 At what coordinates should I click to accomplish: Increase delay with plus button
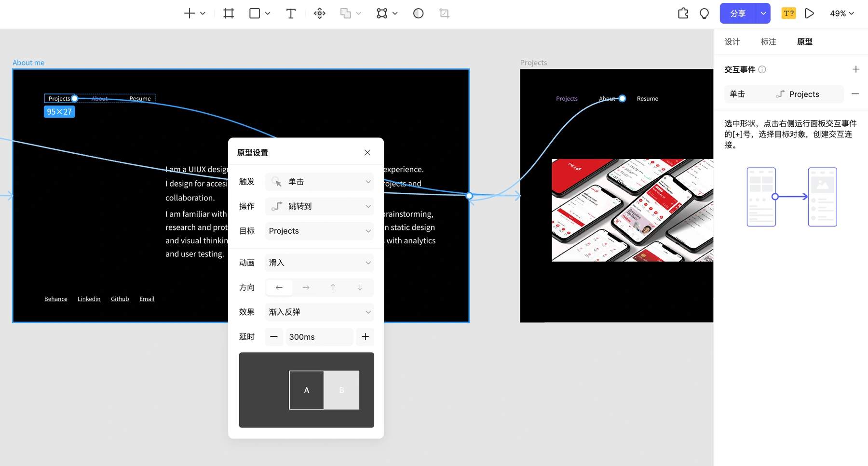click(x=365, y=337)
